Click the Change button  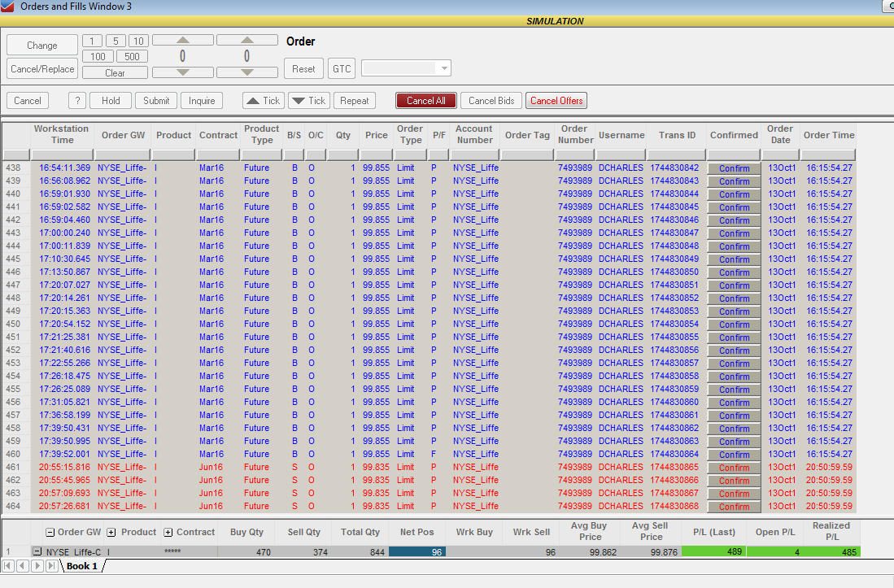42,45
